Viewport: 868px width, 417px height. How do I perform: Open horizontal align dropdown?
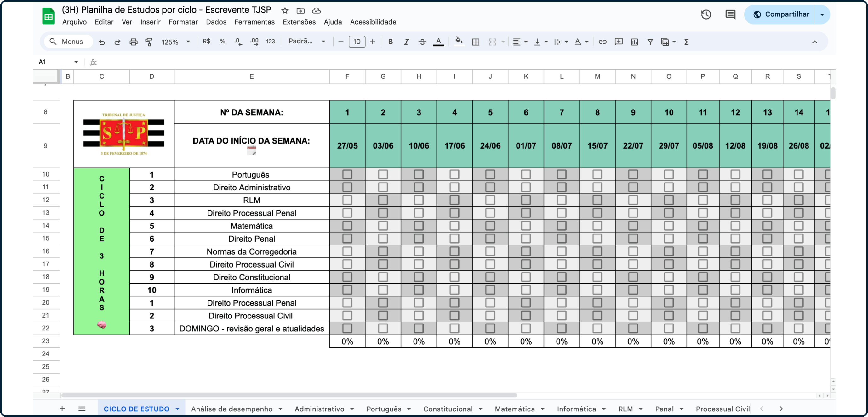pyautogui.click(x=520, y=42)
